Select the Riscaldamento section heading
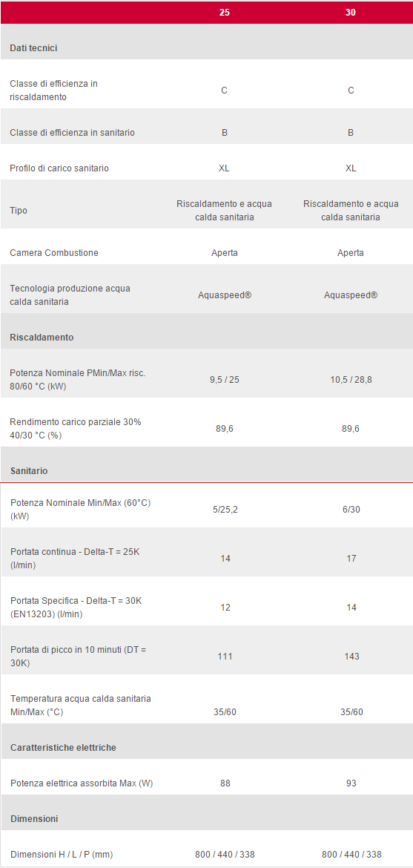The width and height of the screenshot is (413, 868). 42,337
